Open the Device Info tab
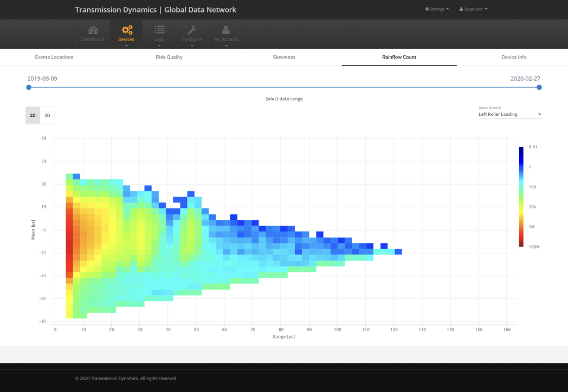Image resolution: width=568 pixels, height=392 pixels. pos(514,57)
